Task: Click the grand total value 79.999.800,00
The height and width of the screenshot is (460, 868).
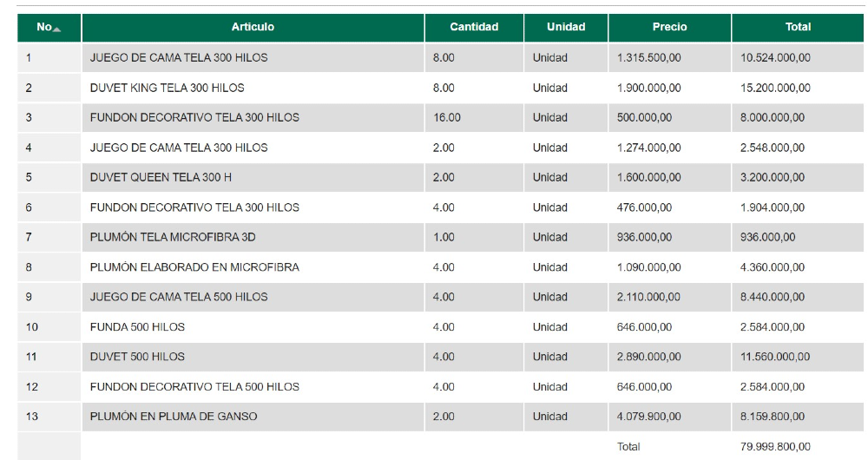Action: coord(775,447)
